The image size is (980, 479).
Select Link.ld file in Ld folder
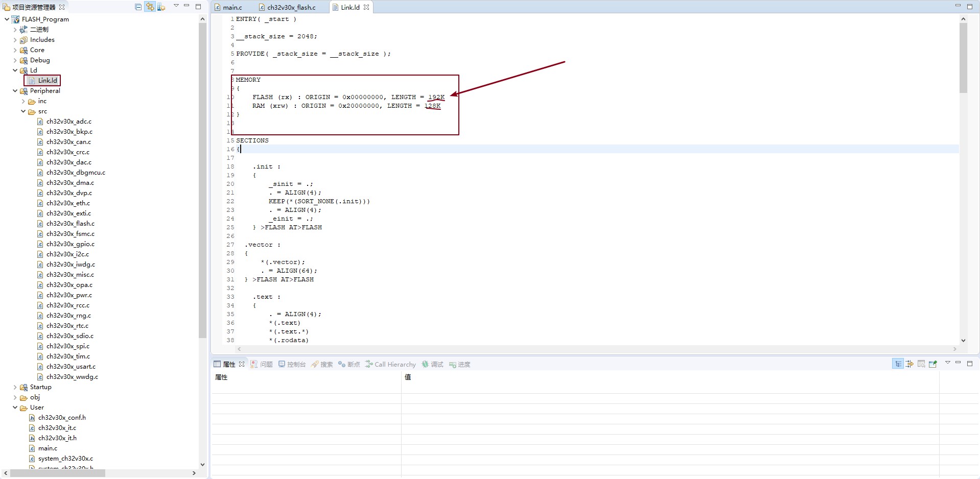click(x=48, y=81)
